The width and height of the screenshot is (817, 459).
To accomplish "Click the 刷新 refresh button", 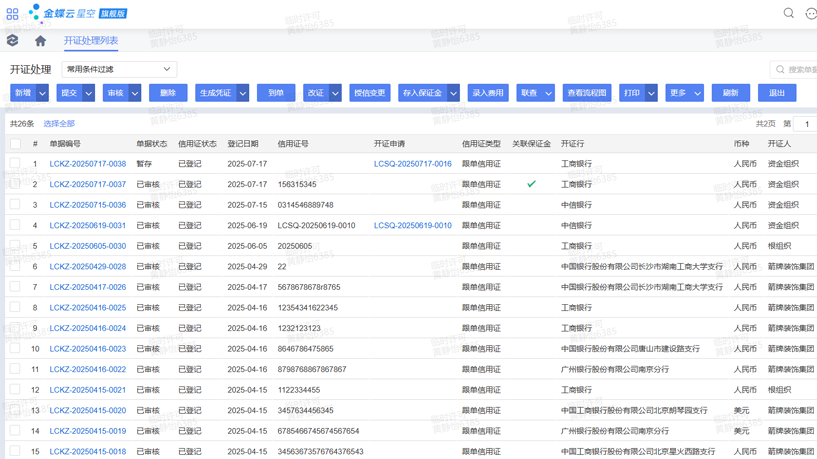I will coord(730,93).
